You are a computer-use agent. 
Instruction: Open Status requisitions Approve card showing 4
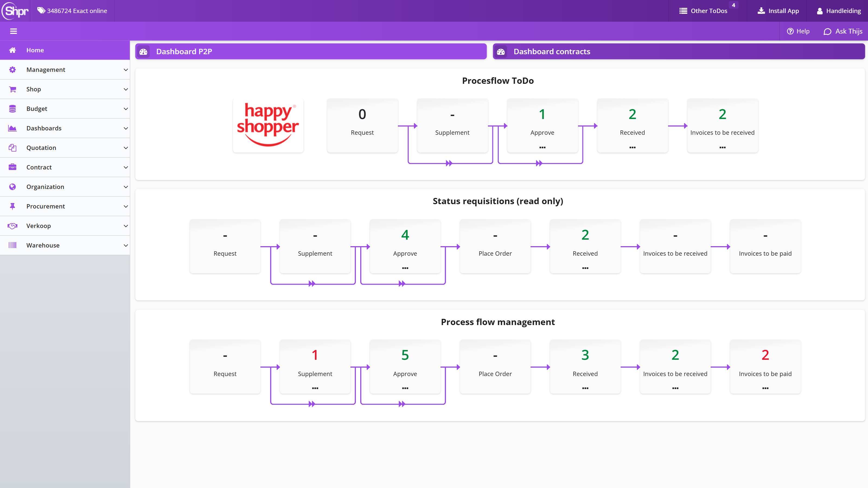coord(405,246)
